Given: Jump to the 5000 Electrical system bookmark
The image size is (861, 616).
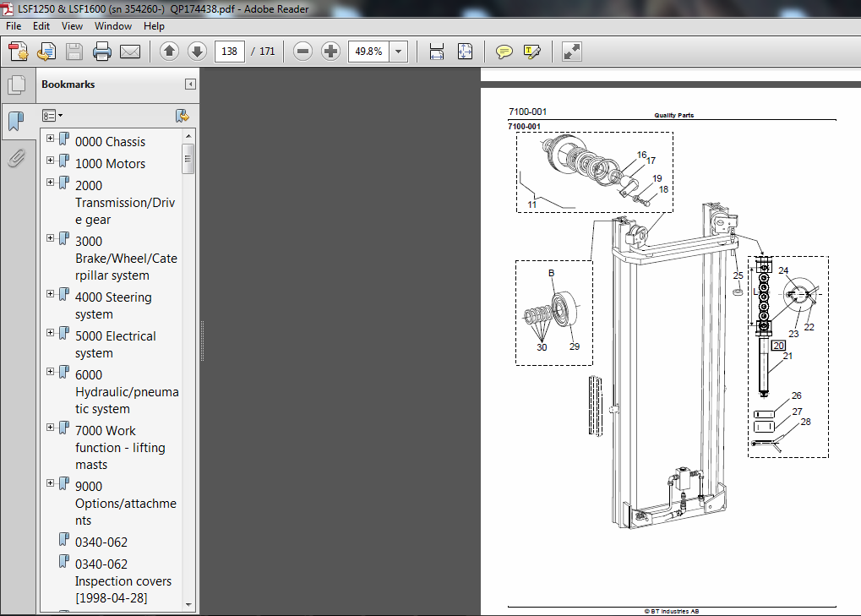Looking at the screenshot, I should pos(115,344).
